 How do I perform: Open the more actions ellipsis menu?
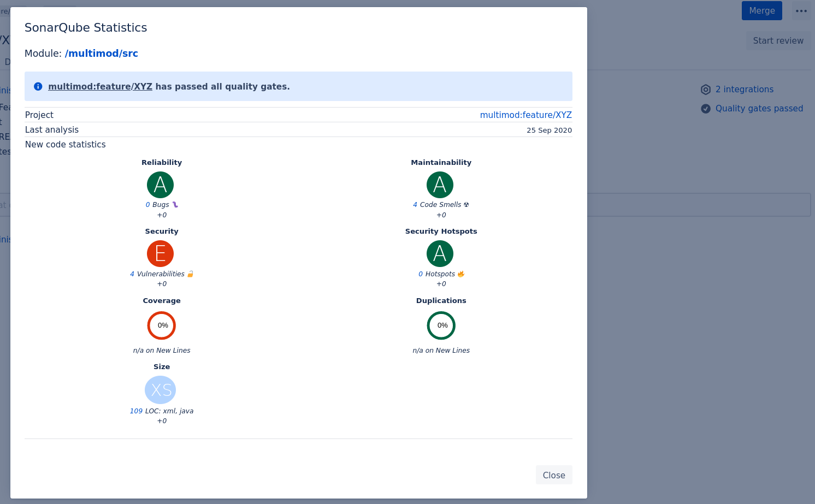[801, 11]
